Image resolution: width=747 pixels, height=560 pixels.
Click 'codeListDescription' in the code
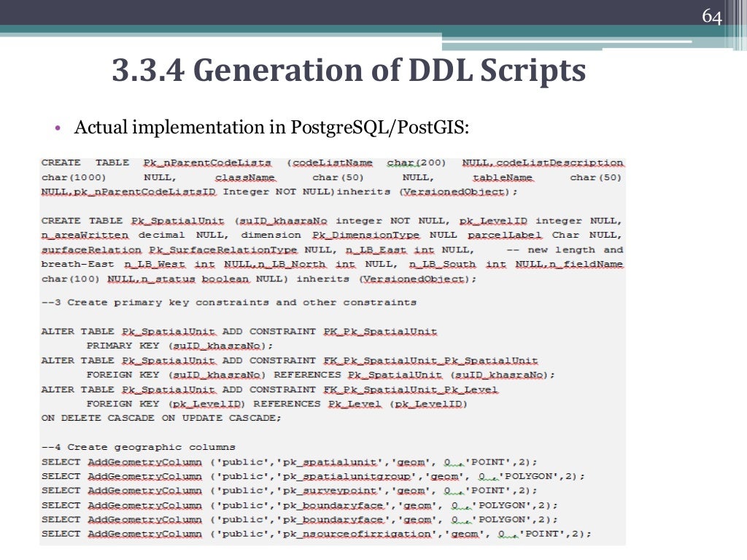(x=560, y=163)
